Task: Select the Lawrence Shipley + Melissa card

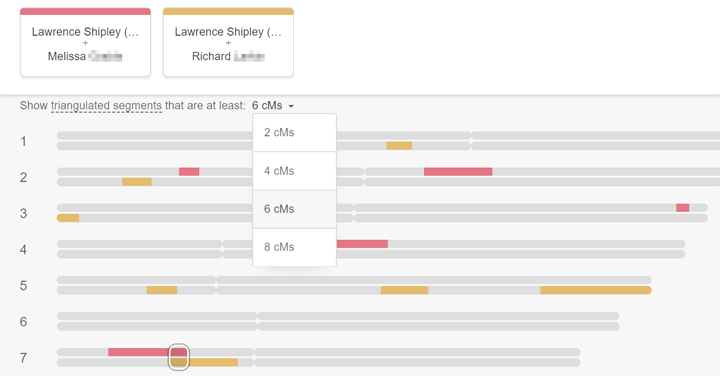Action: (x=85, y=42)
